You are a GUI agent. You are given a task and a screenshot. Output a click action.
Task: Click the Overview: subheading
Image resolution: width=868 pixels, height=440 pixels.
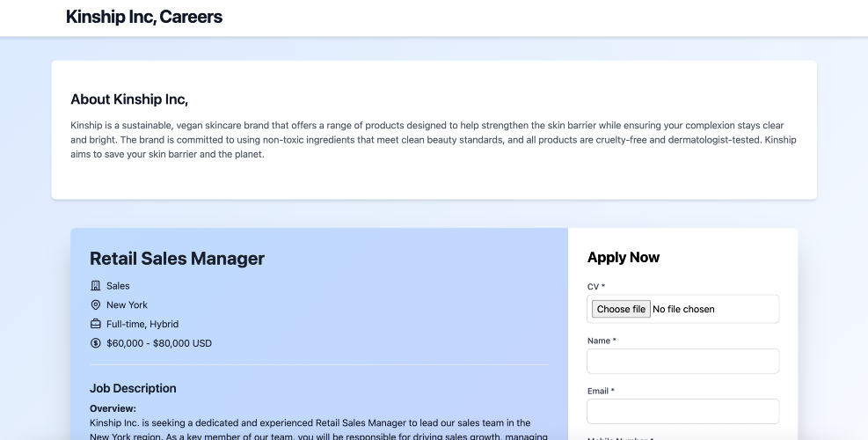click(x=113, y=409)
